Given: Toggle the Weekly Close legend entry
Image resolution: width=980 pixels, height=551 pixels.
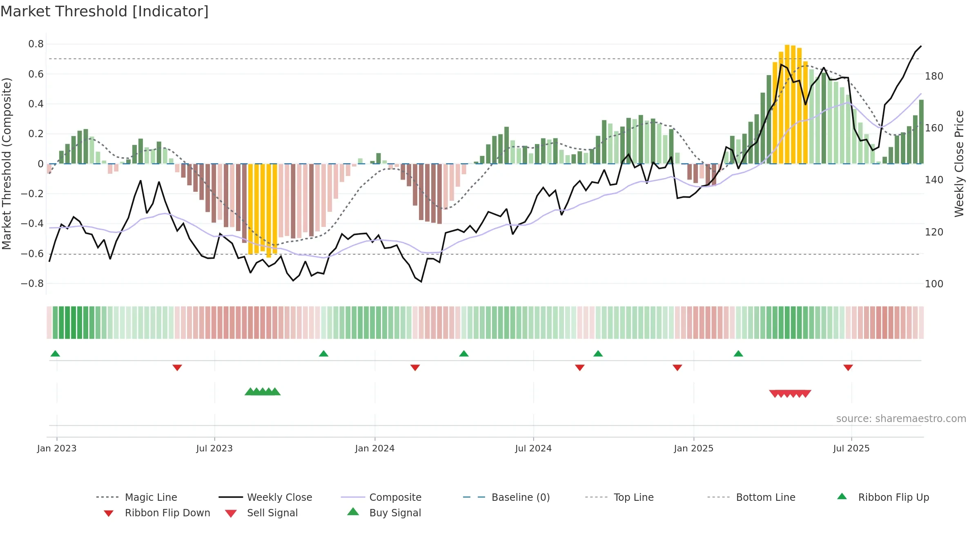Looking at the screenshot, I should [x=265, y=497].
